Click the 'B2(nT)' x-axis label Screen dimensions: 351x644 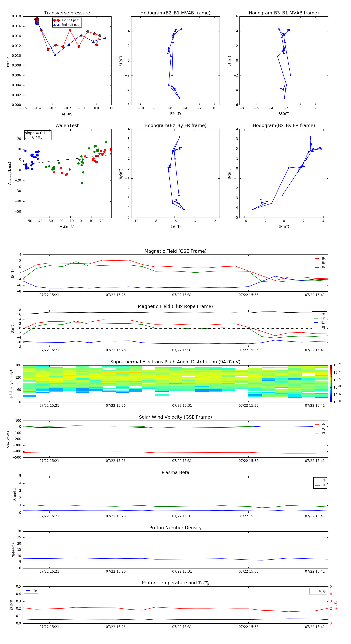175,114
